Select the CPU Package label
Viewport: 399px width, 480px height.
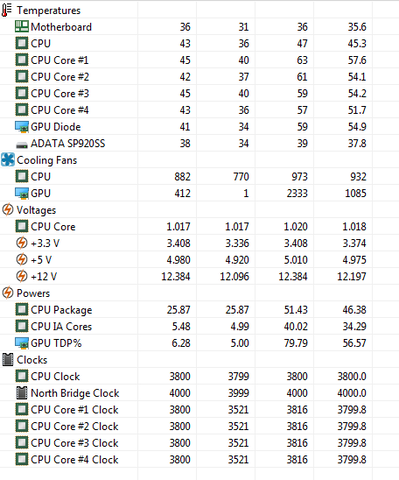click(x=61, y=310)
